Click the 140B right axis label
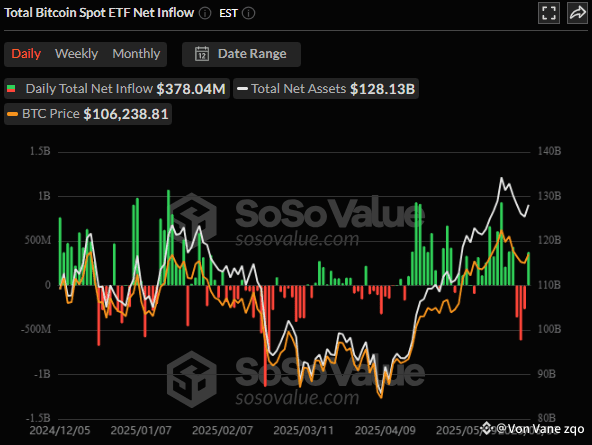This screenshot has width=592, height=445. 549,151
